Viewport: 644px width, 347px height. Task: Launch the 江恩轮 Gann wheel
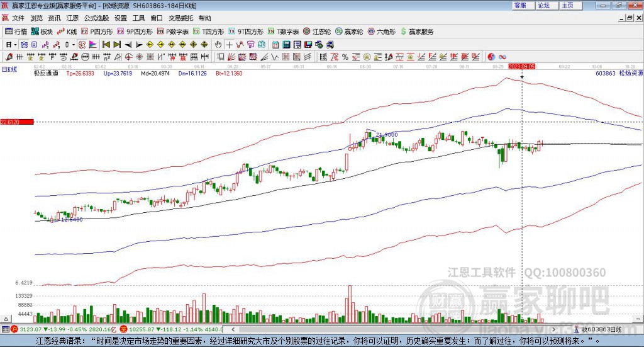(317, 31)
